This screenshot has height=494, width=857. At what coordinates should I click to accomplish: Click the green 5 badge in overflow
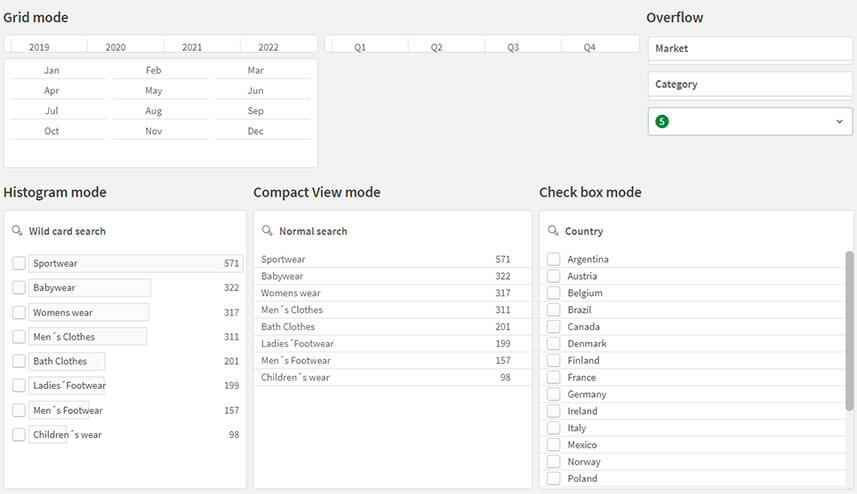(x=662, y=121)
